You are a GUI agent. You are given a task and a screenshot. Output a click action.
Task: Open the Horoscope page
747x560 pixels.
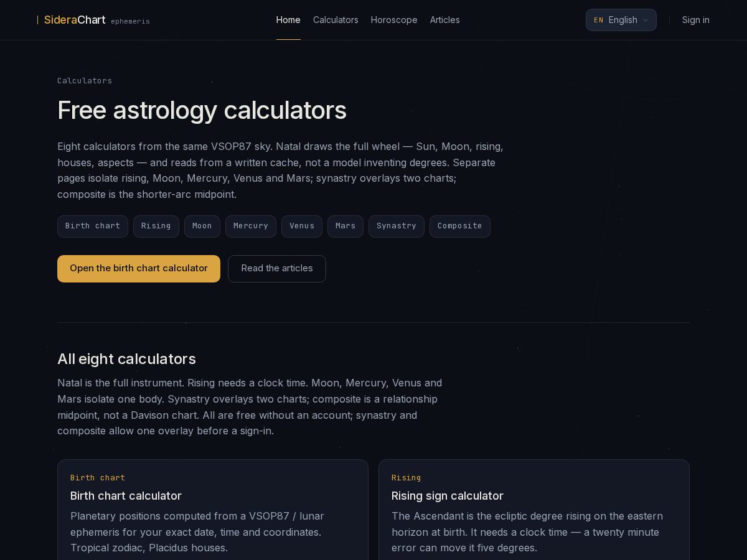coord(394,20)
